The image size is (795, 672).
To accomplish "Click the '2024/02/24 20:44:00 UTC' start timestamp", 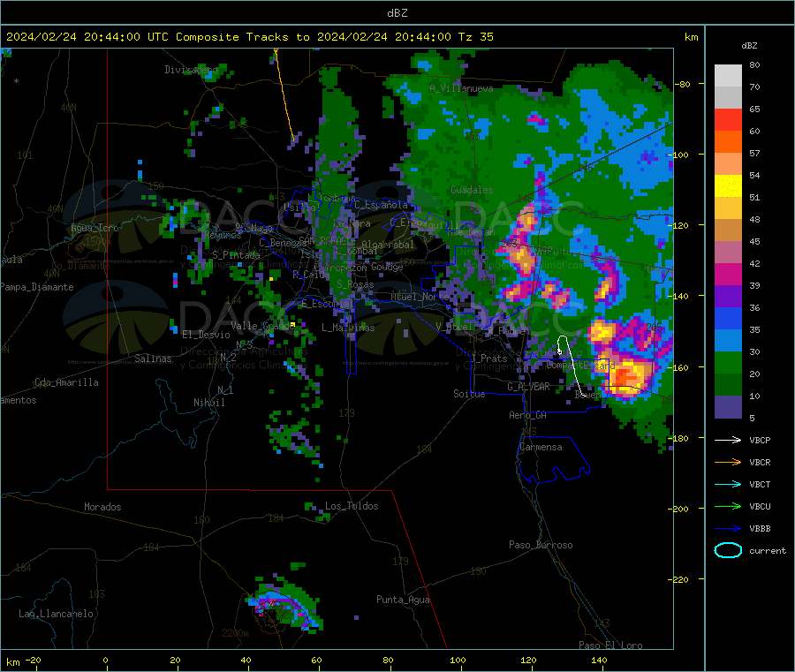I will click(87, 37).
